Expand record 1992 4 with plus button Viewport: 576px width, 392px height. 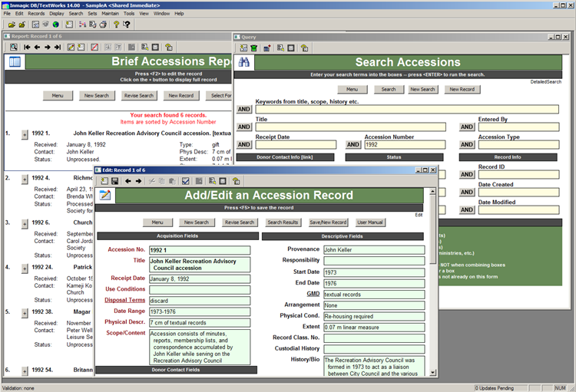25,180
